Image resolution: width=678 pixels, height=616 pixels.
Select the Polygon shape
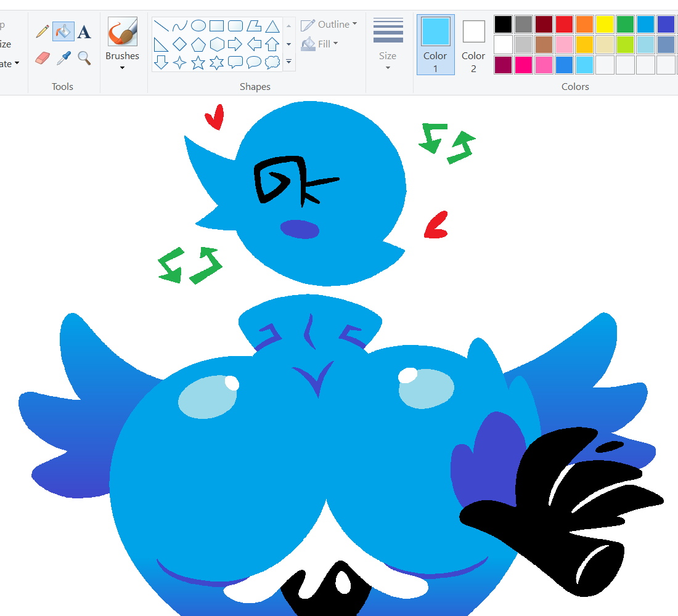[x=254, y=26]
